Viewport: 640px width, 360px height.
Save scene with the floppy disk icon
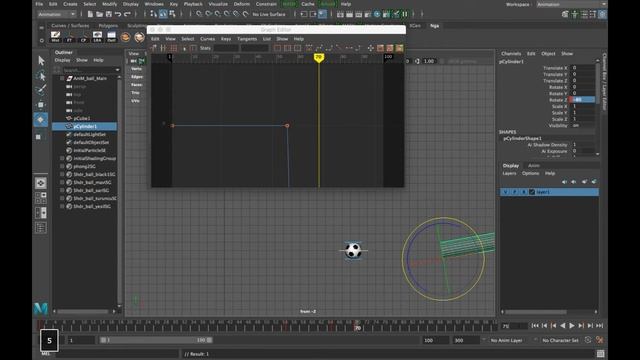pos(109,14)
